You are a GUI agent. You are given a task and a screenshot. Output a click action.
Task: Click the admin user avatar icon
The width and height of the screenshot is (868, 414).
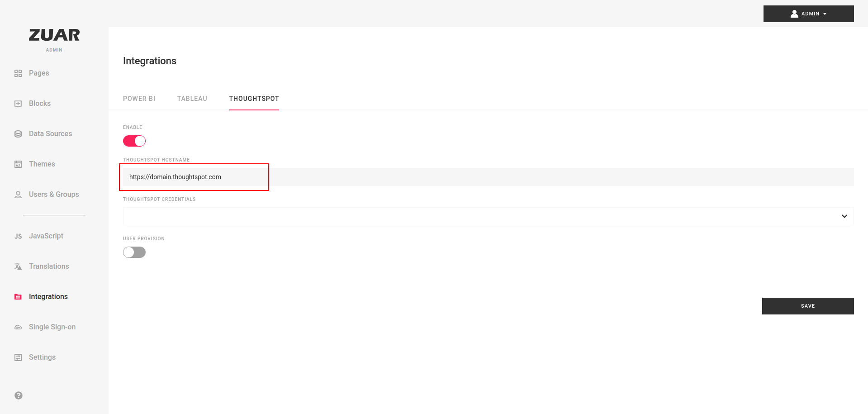coord(794,14)
